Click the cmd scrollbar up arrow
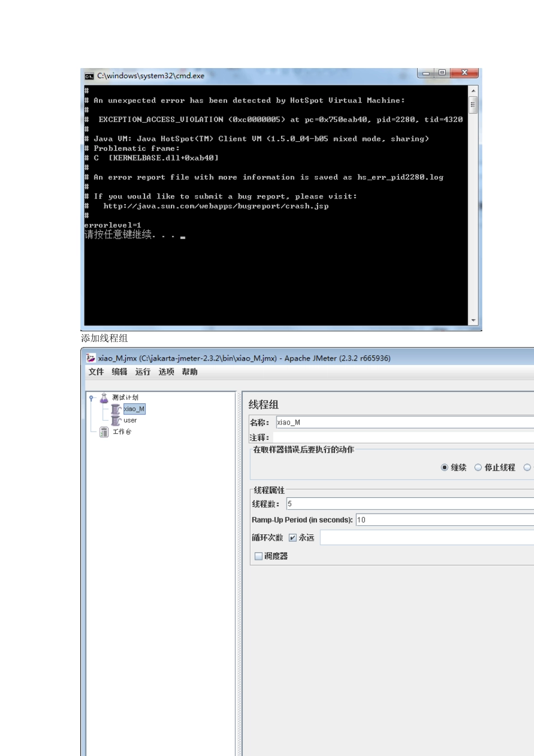 [473, 91]
